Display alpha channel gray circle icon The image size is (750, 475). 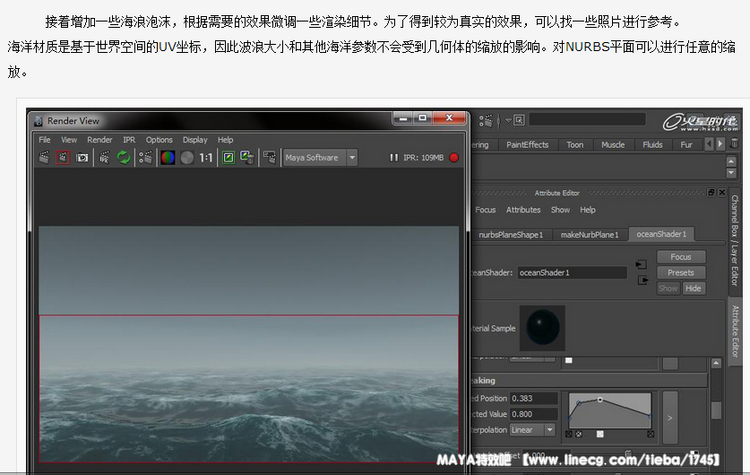(x=187, y=157)
